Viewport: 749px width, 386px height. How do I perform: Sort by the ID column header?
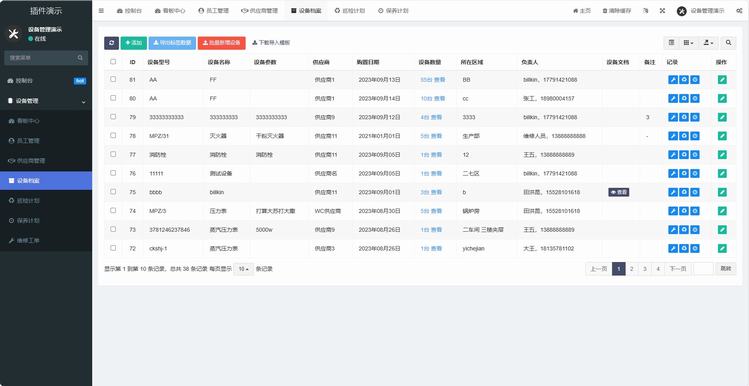(132, 62)
